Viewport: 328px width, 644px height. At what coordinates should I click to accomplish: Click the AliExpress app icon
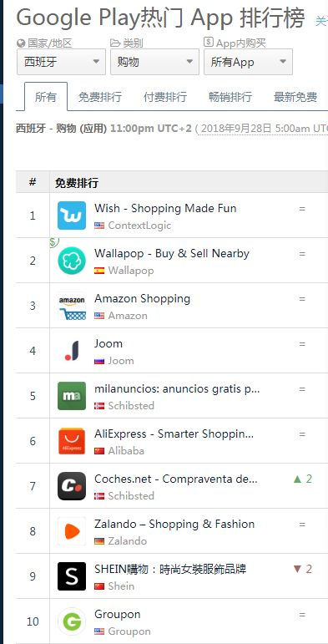click(x=72, y=441)
